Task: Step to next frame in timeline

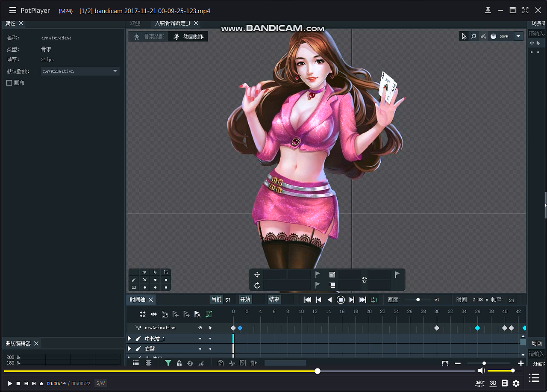Action: pos(352,300)
